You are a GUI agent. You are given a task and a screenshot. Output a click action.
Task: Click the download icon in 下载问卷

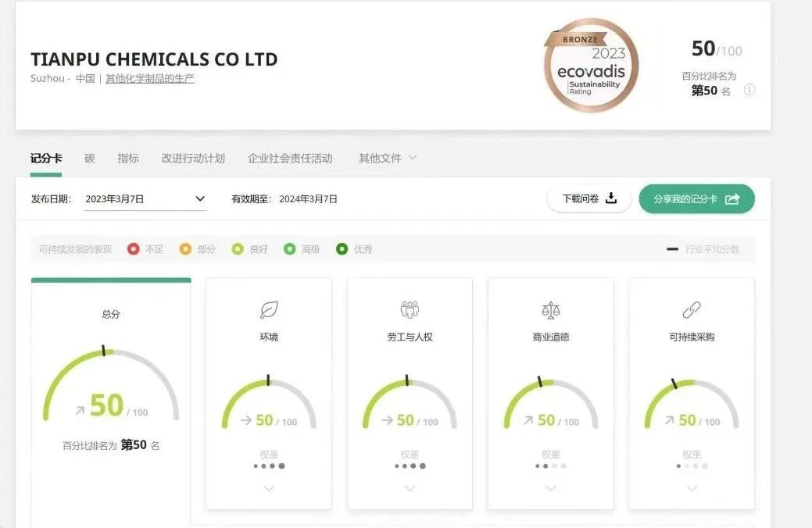click(x=611, y=198)
